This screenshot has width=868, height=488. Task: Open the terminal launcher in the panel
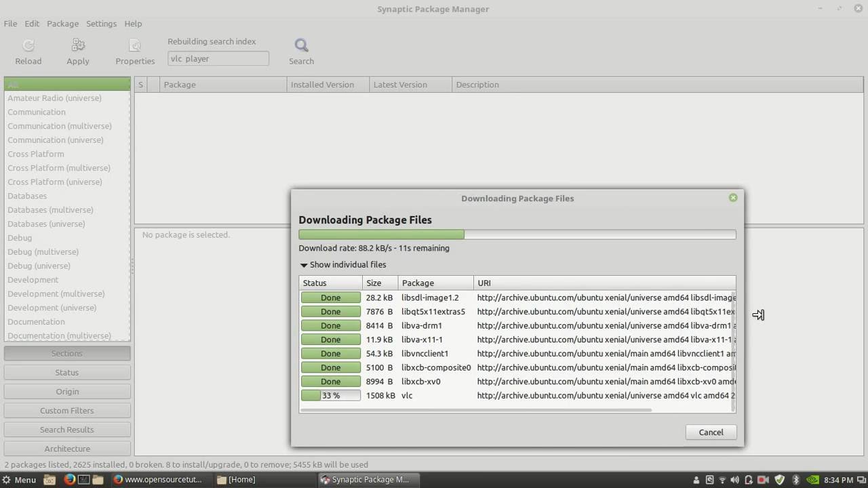tap(83, 479)
